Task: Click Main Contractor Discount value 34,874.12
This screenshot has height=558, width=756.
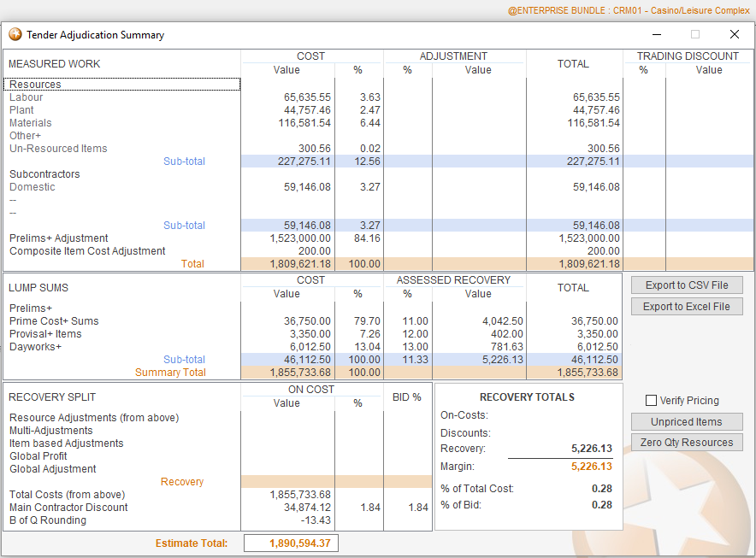Action: [x=307, y=508]
